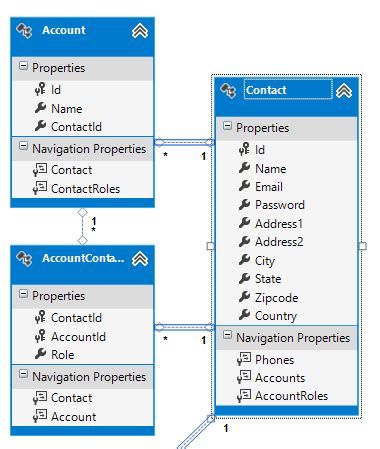Click the Contact entity name text field

288,90
